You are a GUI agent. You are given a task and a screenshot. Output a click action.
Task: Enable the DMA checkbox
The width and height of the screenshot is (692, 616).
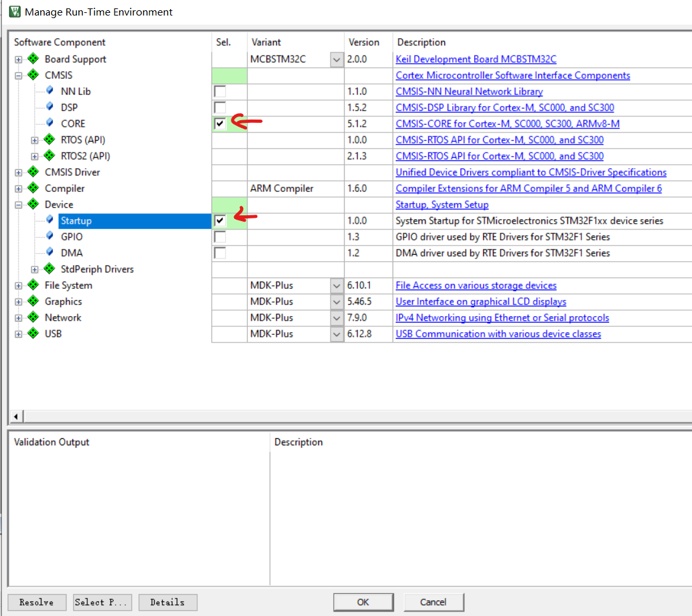click(220, 253)
